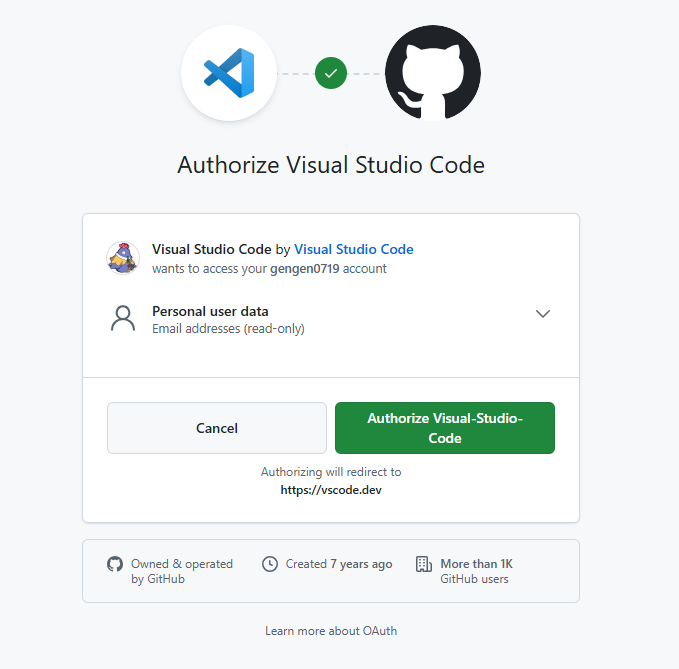Cancel the authorization request

[x=217, y=428]
